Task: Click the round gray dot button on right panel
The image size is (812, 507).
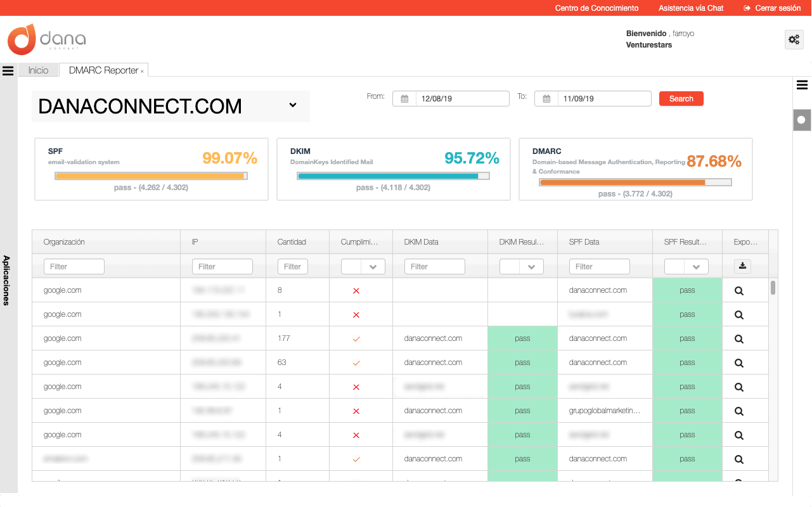Action: click(x=802, y=120)
